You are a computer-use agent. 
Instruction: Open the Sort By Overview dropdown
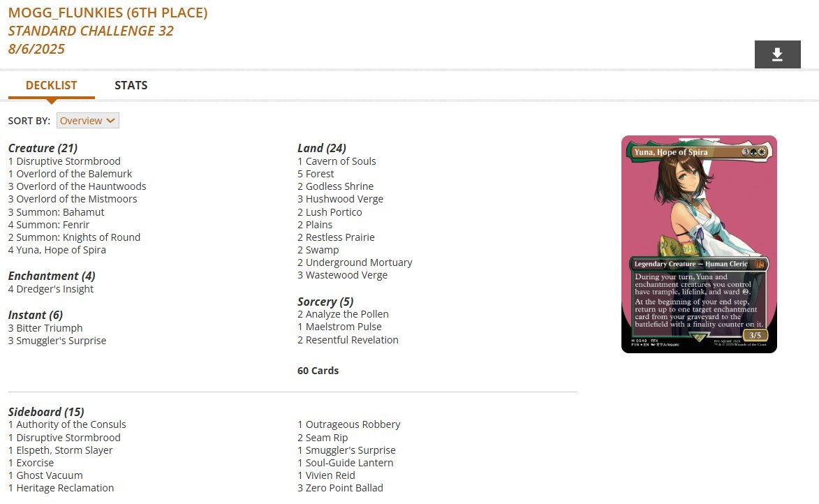(88, 121)
